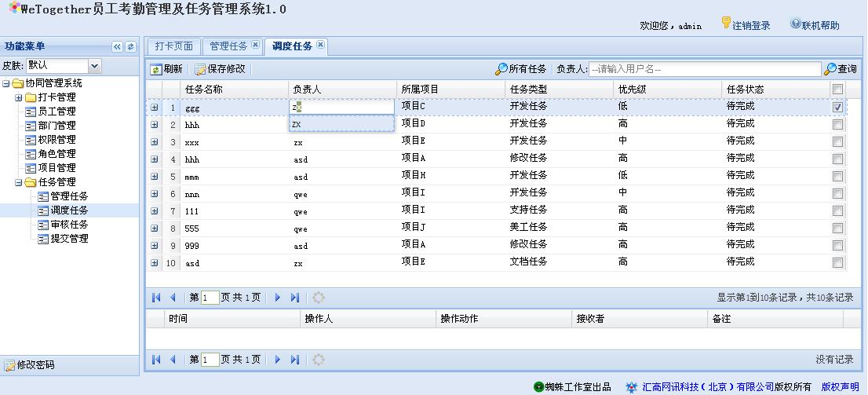
Task: Open 员工管理 in the menu tree
Action: click(57, 112)
